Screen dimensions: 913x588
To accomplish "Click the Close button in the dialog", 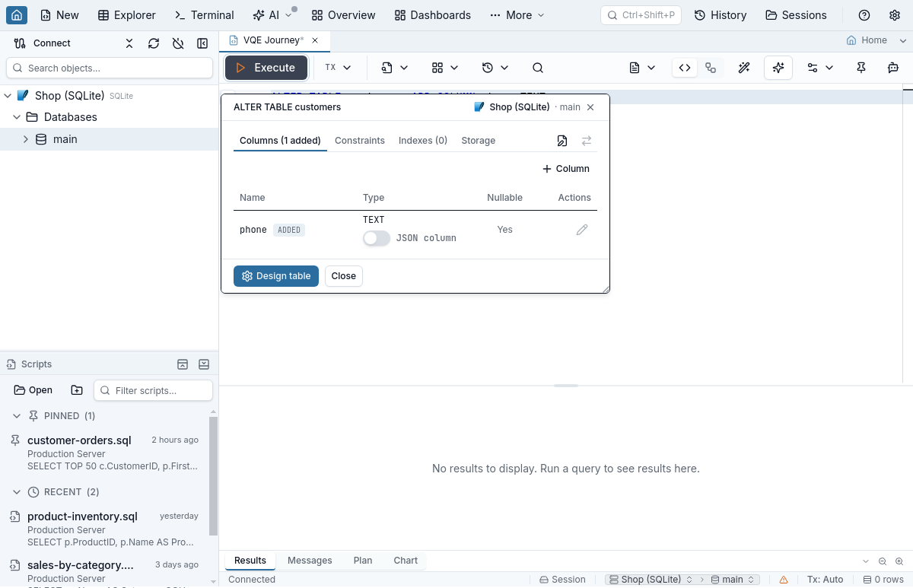I will tap(344, 276).
